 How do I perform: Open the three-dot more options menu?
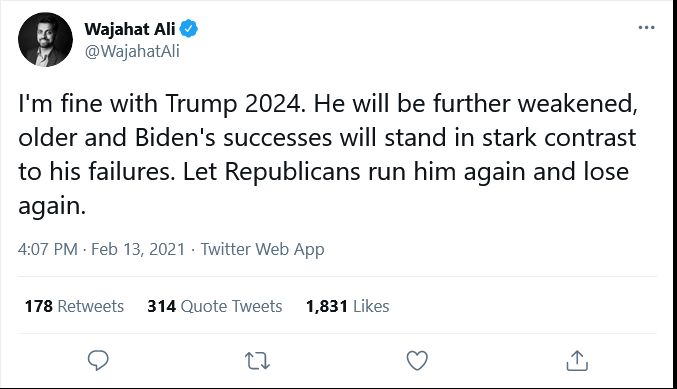tap(646, 28)
